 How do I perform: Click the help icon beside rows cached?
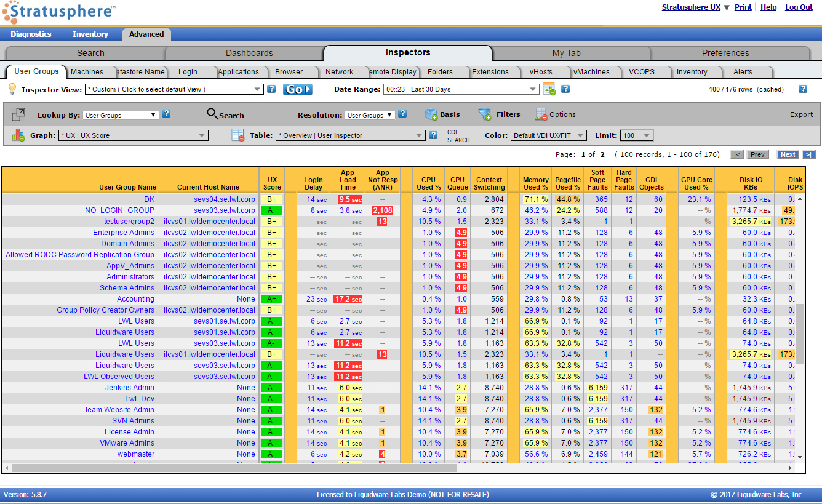tap(802, 89)
